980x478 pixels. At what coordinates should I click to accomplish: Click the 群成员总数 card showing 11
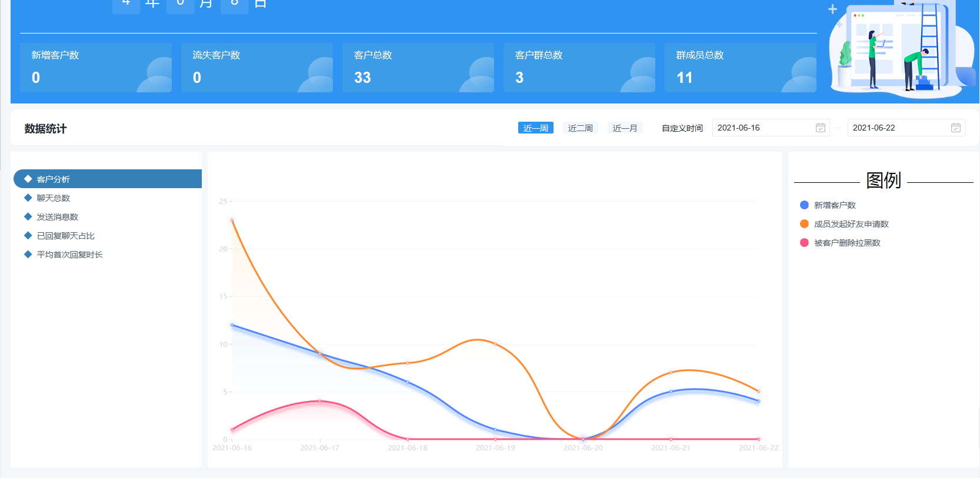tap(740, 67)
